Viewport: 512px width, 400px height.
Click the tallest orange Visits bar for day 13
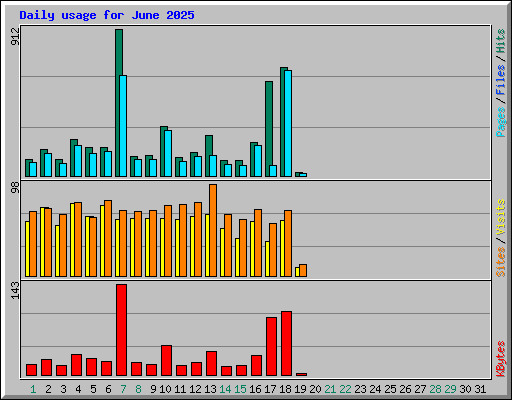(213, 230)
